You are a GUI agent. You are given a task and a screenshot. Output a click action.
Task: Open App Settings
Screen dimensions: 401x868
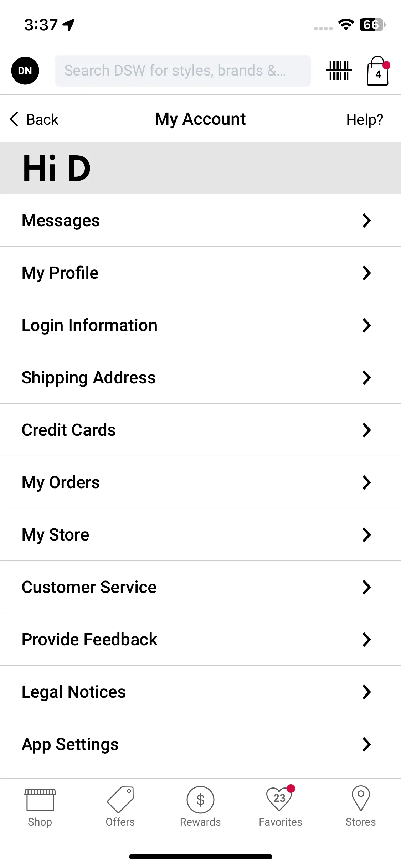point(200,744)
